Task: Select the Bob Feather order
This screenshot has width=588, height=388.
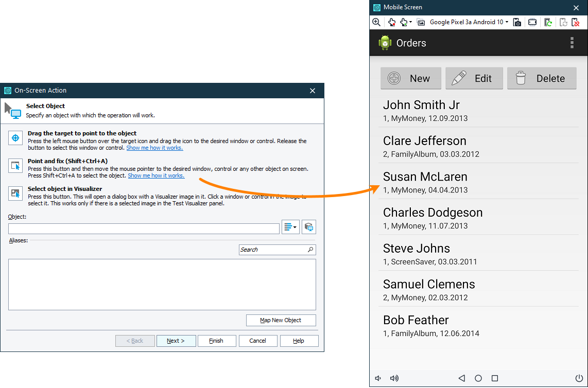Action: coord(478,325)
